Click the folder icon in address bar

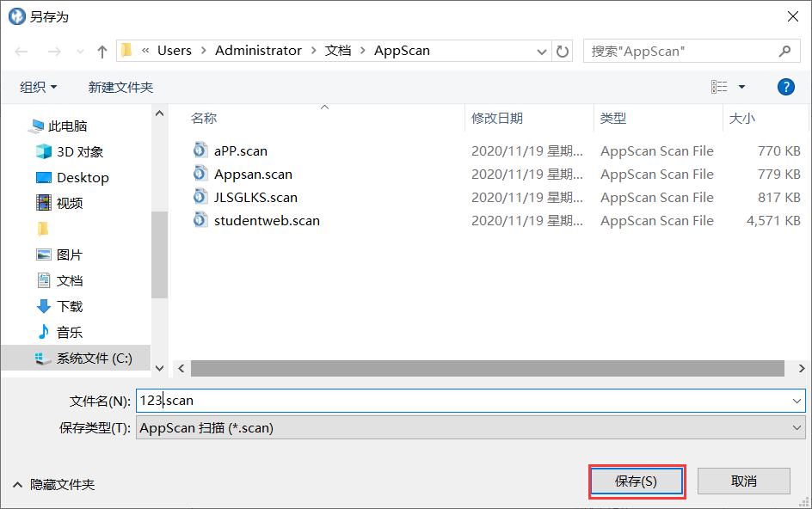126,50
